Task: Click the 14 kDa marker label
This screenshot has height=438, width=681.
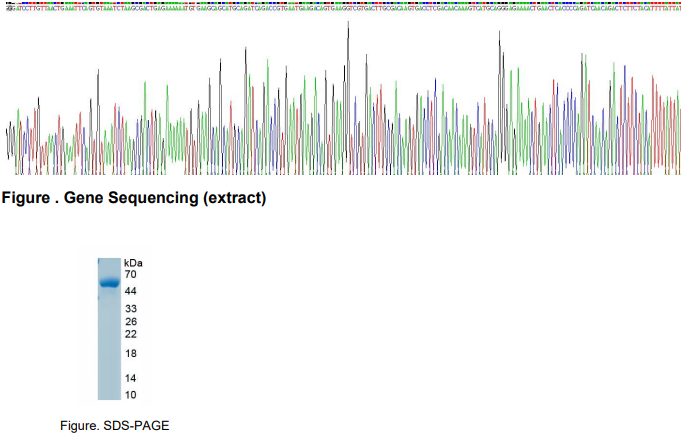Action: [x=131, y=378]
